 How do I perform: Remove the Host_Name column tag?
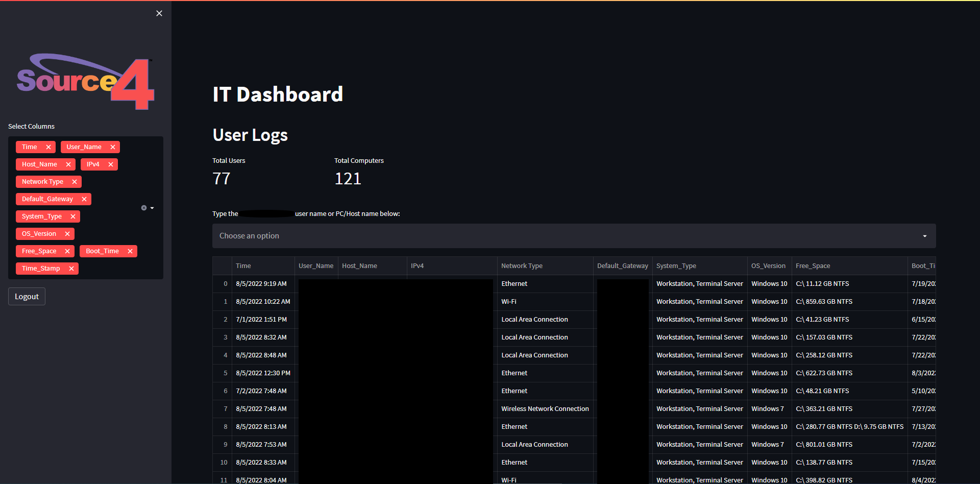pos(68,164)
